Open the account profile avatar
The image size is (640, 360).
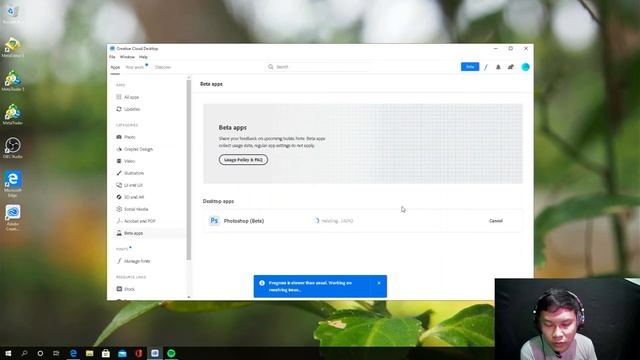coord(525,67)
